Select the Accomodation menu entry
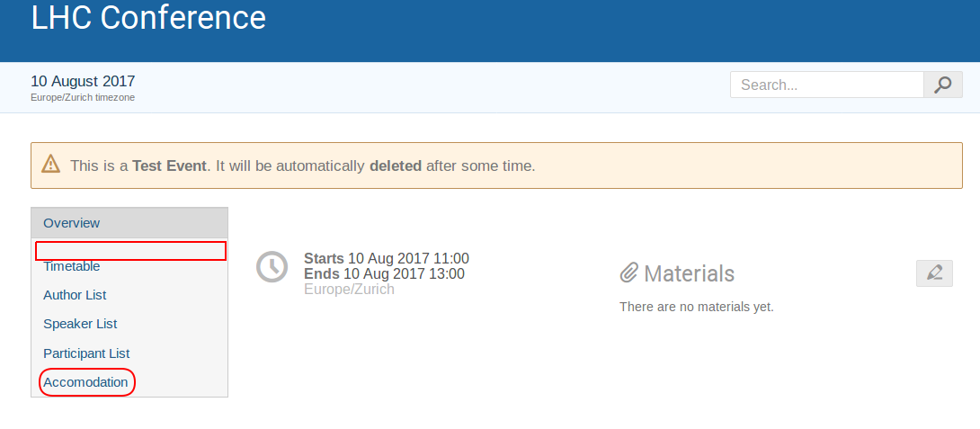The image size is (980, 429). [85, 382]
